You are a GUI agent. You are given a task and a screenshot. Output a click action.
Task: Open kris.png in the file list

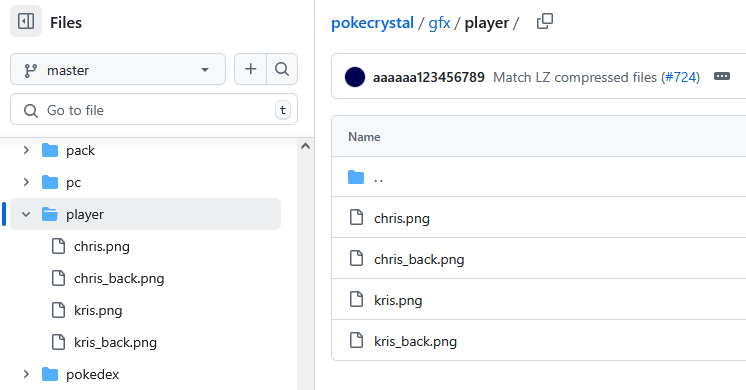tap(398, 300)
